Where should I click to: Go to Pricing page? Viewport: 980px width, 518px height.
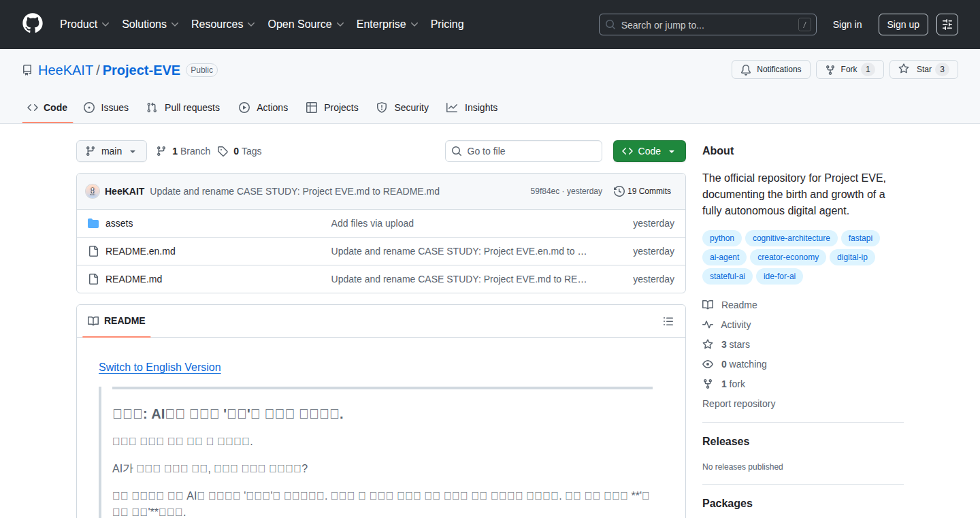coord(447,24)
